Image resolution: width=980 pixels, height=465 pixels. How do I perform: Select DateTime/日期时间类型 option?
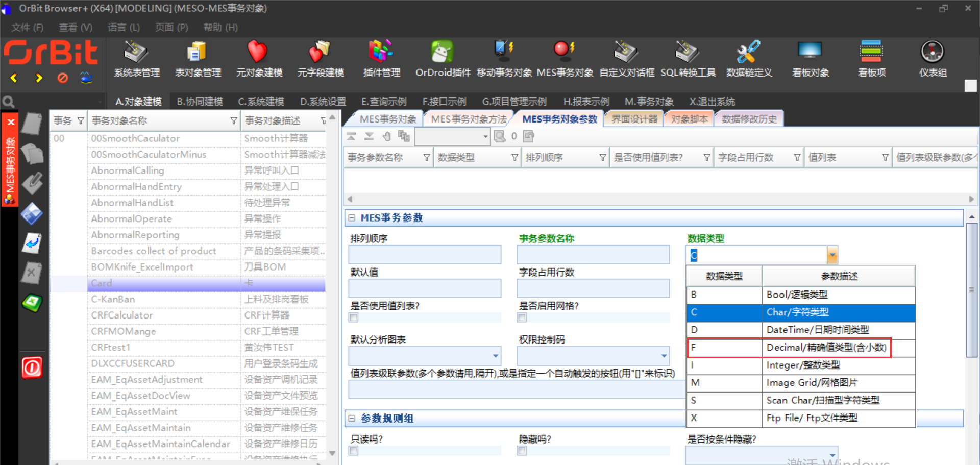coord(800,330)
